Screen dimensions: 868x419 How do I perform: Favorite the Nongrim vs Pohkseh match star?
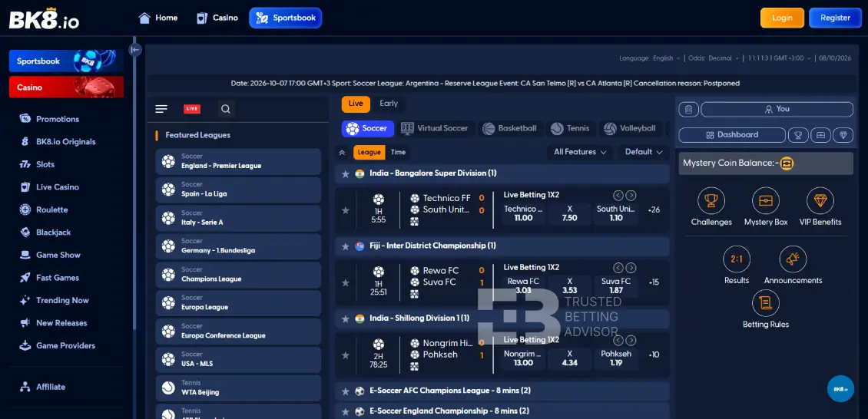click(346, 355)
